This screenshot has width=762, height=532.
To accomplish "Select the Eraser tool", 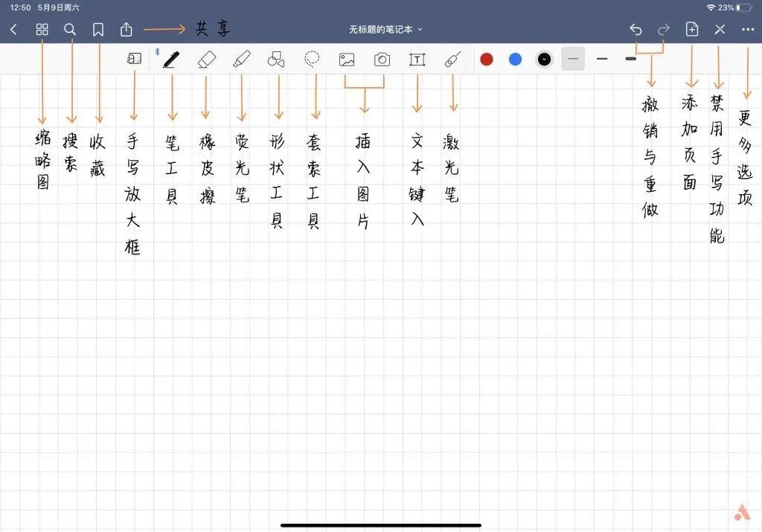I will pos(207,60).
